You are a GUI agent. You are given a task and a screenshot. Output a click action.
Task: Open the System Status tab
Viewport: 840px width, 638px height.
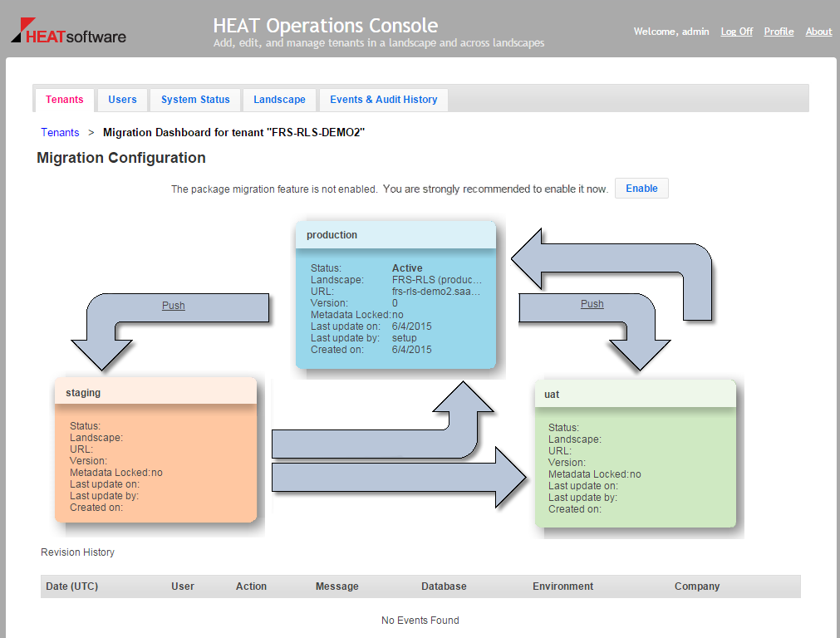(195, 100)
